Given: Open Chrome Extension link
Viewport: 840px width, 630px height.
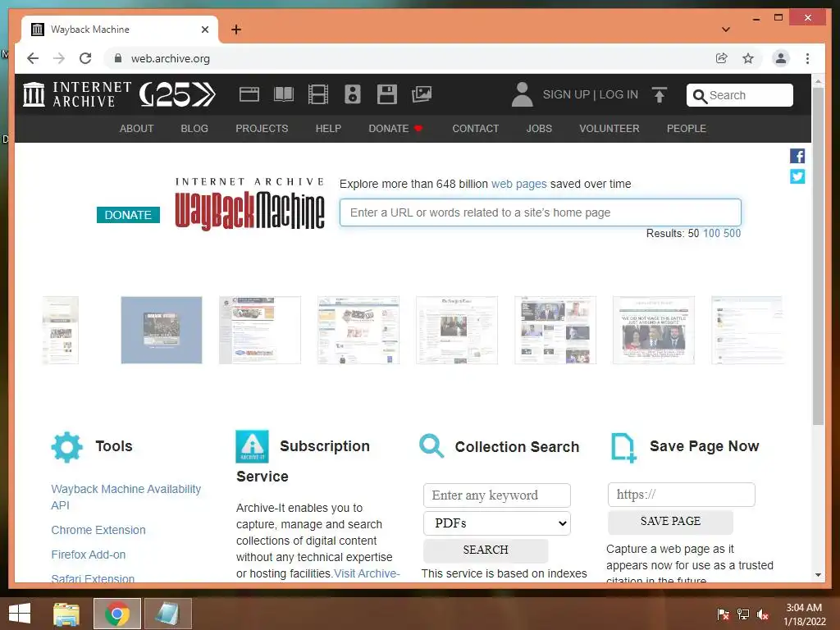Looking at the screenshot, I should click(x=98, y=530).
